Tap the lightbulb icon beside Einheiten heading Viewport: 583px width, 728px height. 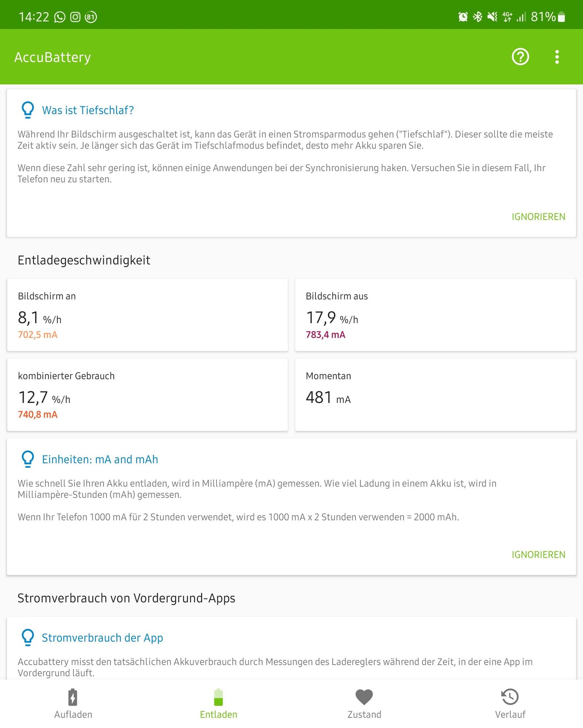tap(28, 459)
